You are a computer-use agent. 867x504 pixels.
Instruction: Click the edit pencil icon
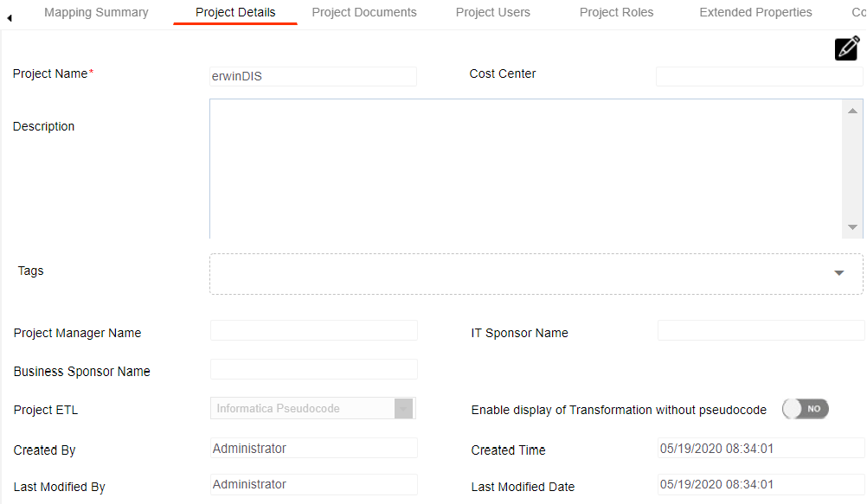click(x=847, y=48)
